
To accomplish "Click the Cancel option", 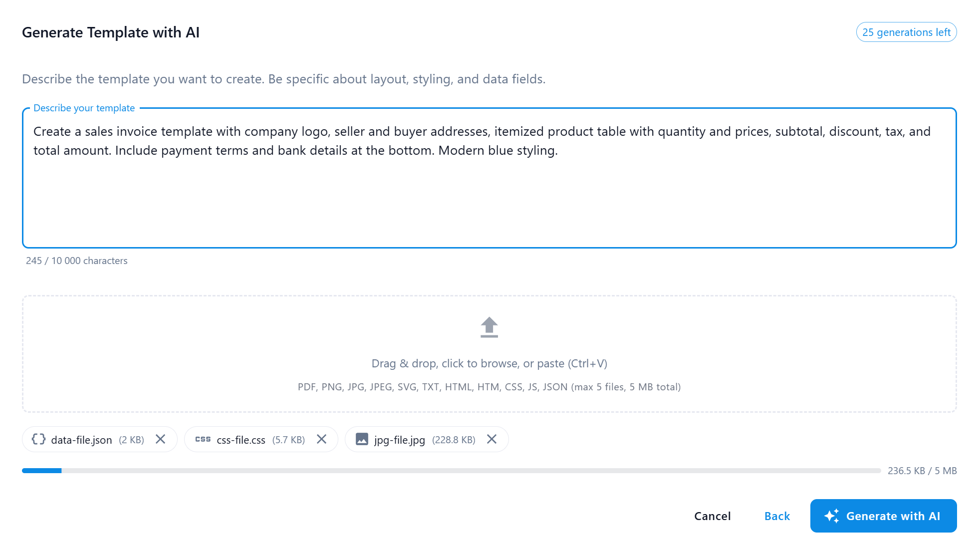I will (x=712, y=516).
